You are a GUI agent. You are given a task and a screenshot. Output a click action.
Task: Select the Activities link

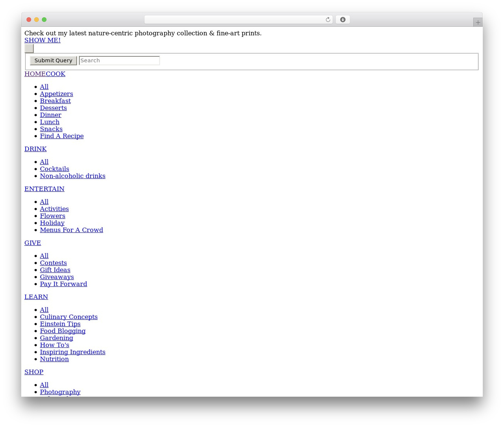pyautogui.click(x=54, y=209)
